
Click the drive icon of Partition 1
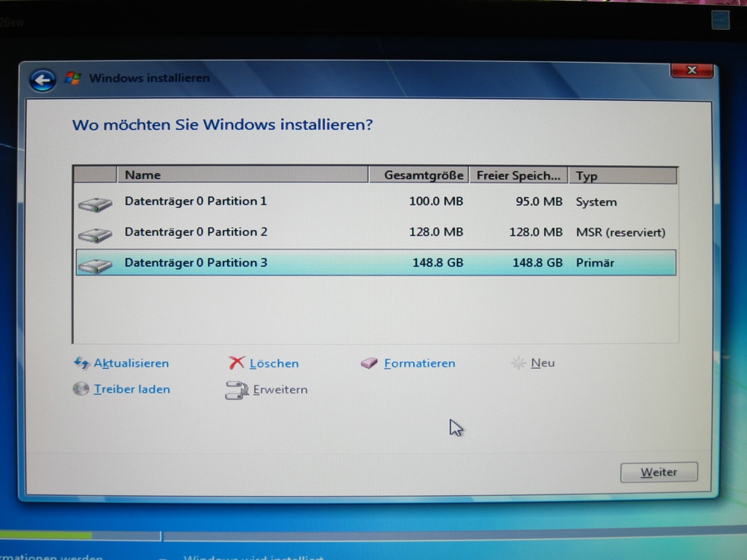(x=96, y=205)
